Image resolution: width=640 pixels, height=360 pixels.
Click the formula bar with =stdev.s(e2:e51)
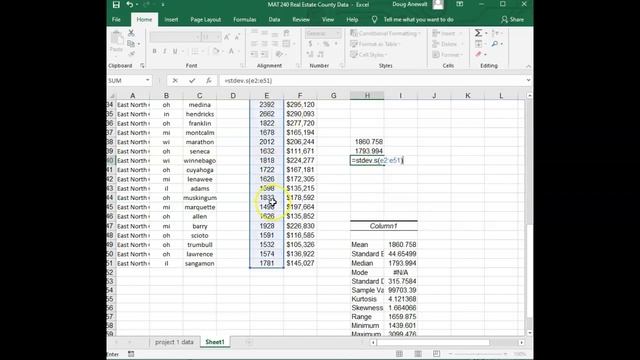[371, 80]
